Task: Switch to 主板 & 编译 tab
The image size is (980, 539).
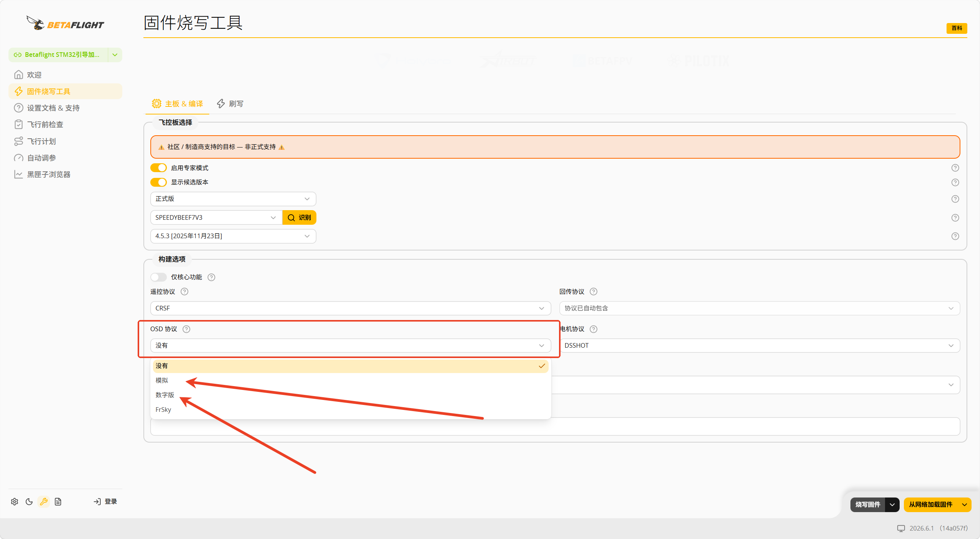Action: [x=177, y=104]
